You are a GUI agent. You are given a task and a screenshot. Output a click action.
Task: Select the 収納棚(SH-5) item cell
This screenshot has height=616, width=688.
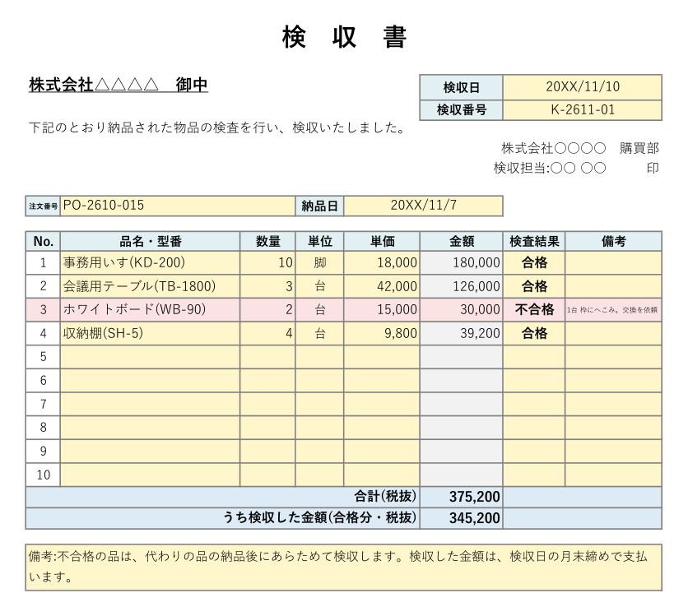[x=150, y=333]
